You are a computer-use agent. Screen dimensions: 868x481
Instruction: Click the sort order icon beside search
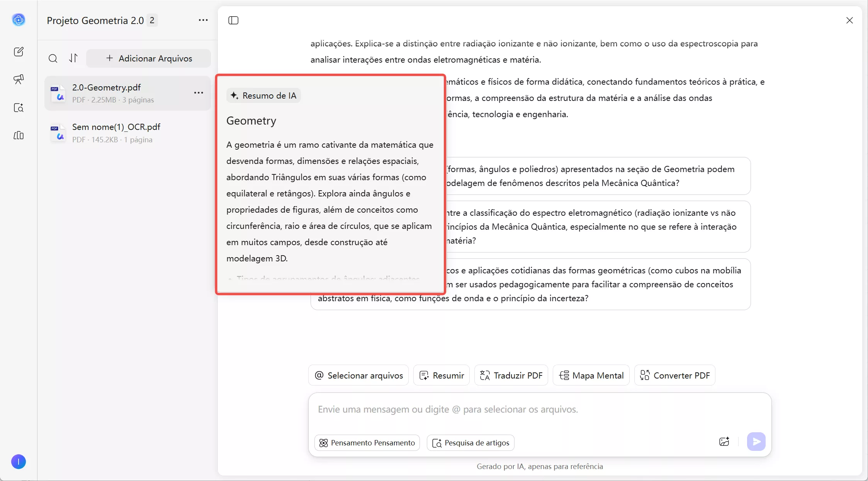[x=73, y=58]
